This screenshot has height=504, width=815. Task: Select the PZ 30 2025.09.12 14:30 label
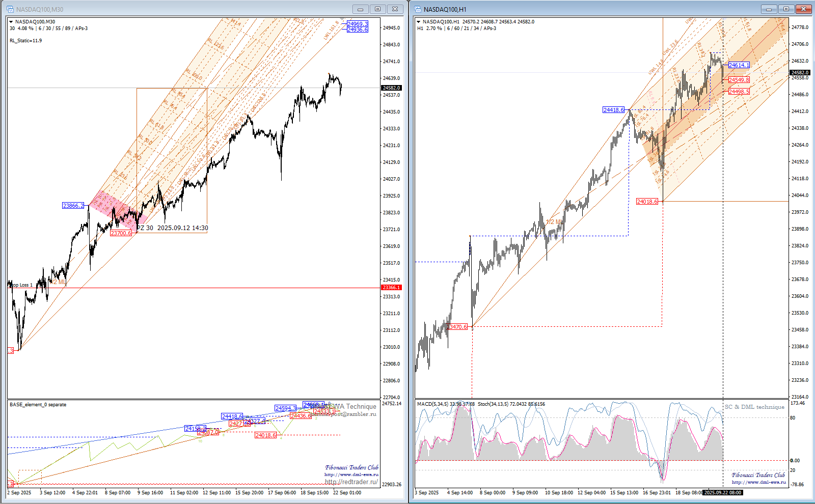172,228
